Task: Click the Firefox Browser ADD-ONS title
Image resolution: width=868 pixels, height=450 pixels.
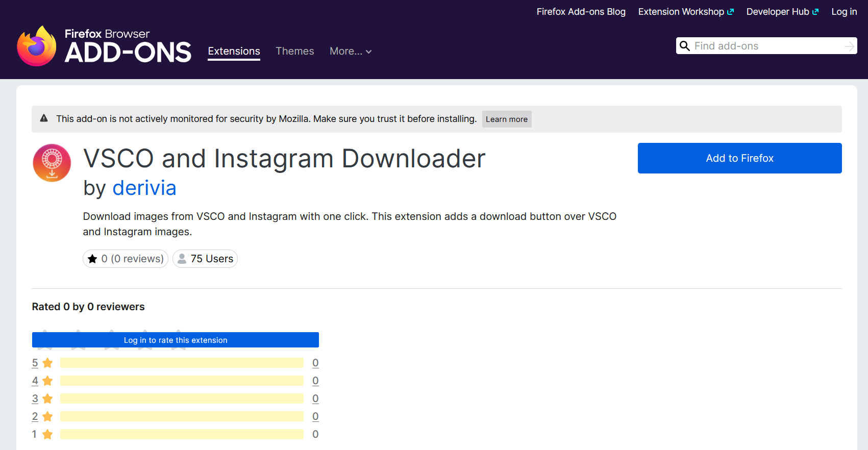Action: pos(128,46)
